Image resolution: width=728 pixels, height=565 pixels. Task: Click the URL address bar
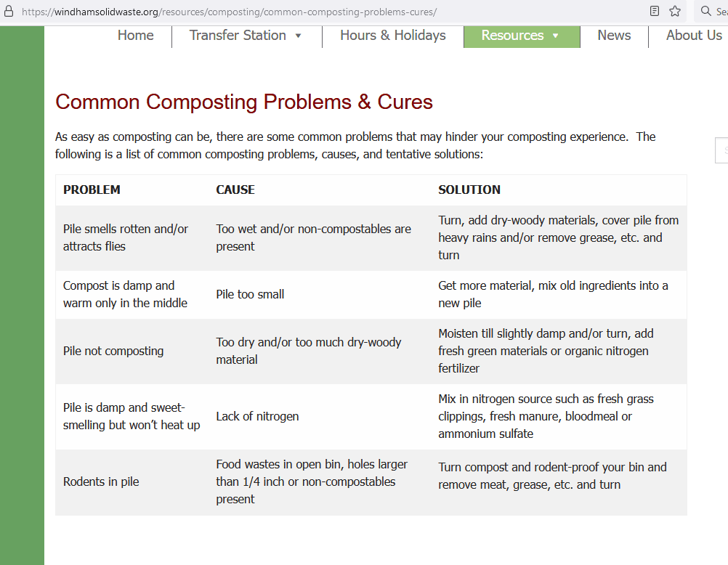pos(291,12)
